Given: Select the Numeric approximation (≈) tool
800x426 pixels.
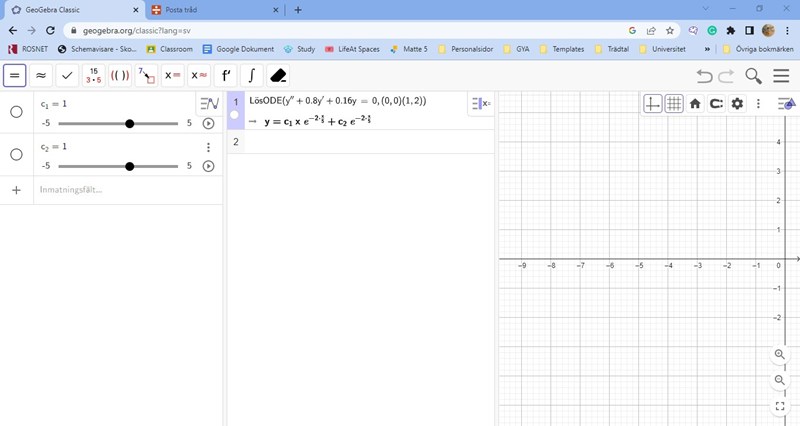Looking at the screenshot, I should tap(41, 76).
